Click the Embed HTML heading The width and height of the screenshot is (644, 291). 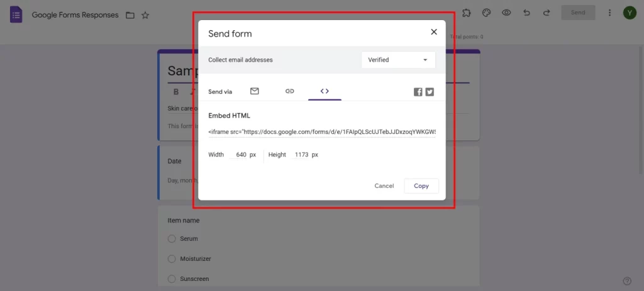[229, 116]
